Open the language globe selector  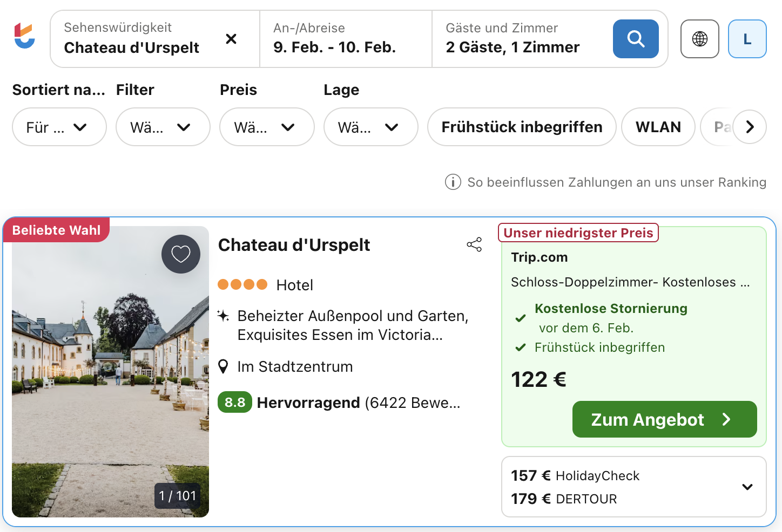(x=699, y=39)
